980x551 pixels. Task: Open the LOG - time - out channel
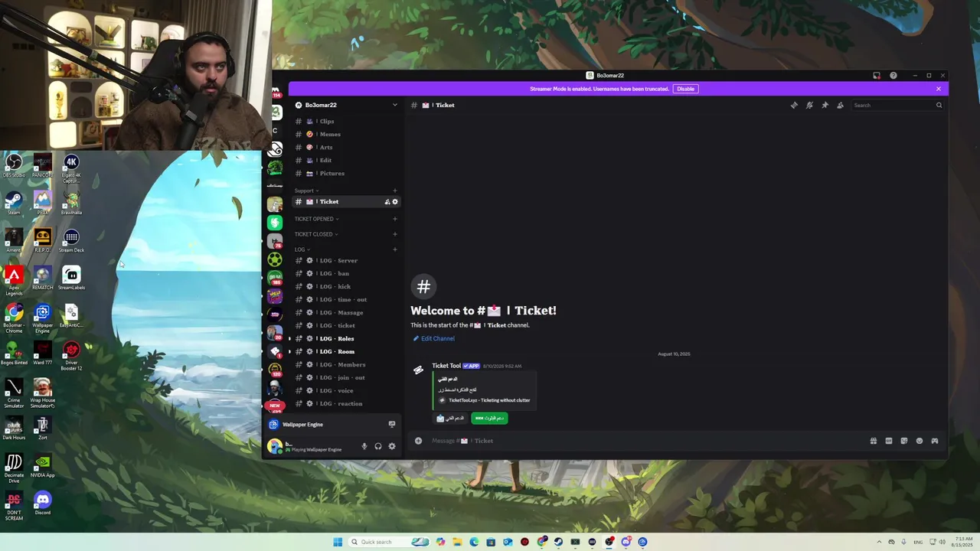[345, 299]
